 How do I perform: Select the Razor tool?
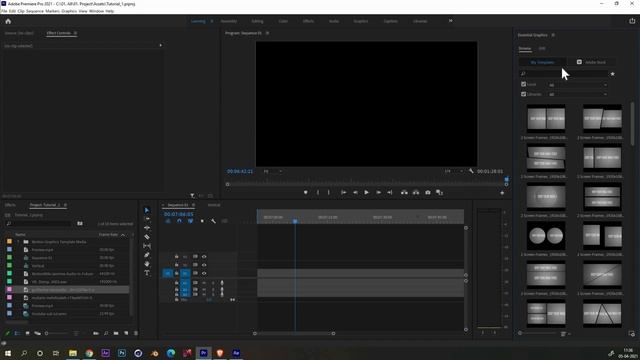point(147,237)
